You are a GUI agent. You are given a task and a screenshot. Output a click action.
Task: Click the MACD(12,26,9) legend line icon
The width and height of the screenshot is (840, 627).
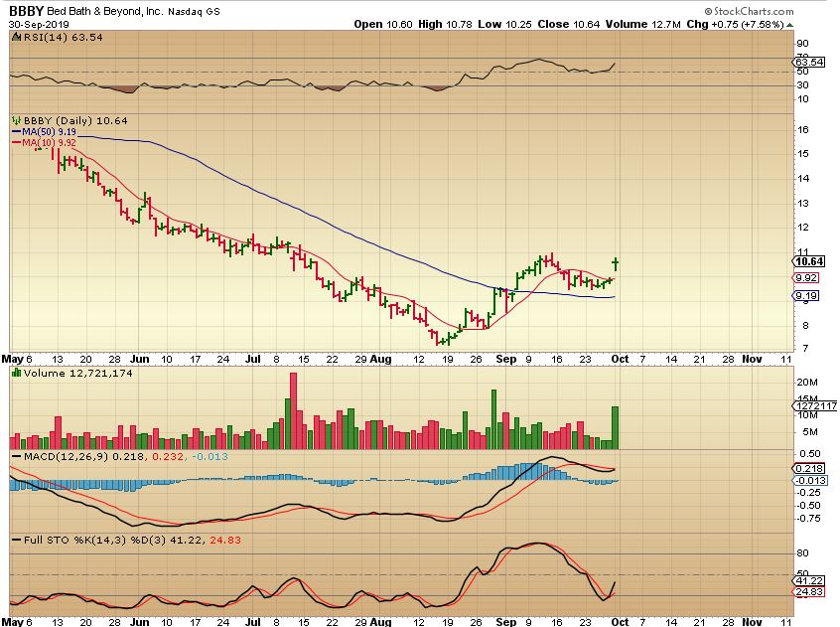coord(15,455)
